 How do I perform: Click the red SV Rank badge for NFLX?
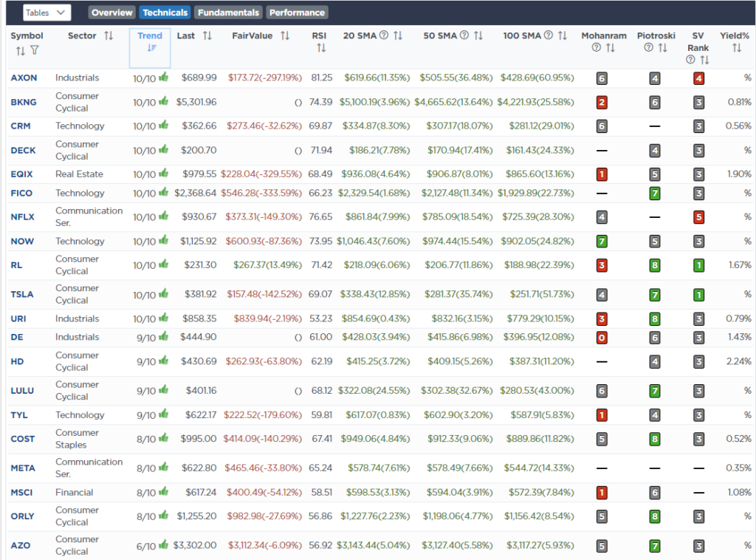coord(698,217)
